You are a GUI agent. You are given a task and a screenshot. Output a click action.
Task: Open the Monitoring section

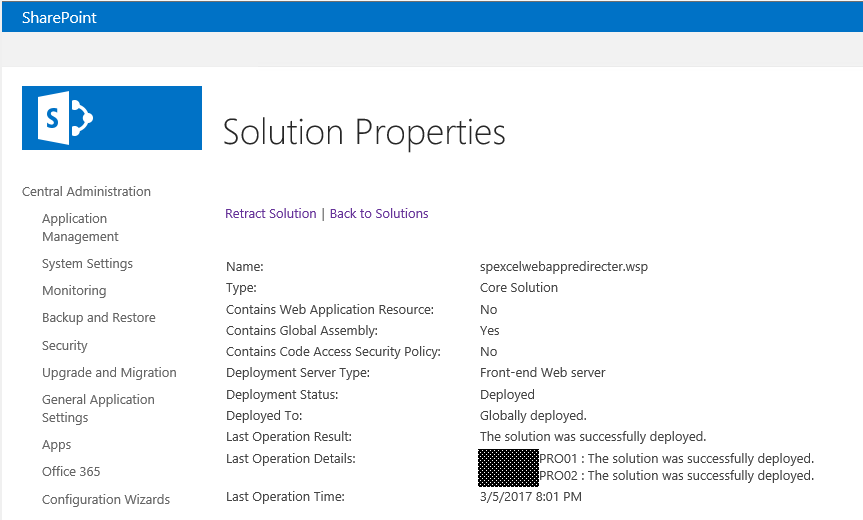(74, 291)
